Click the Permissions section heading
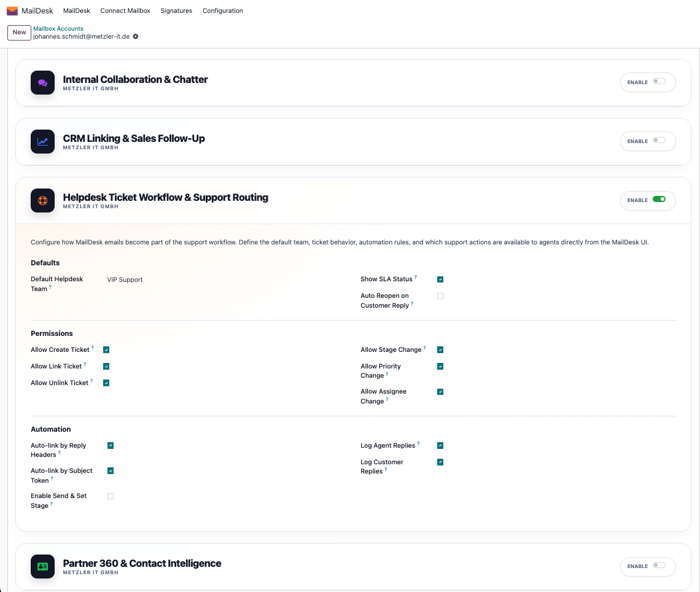 click(52, 333)
